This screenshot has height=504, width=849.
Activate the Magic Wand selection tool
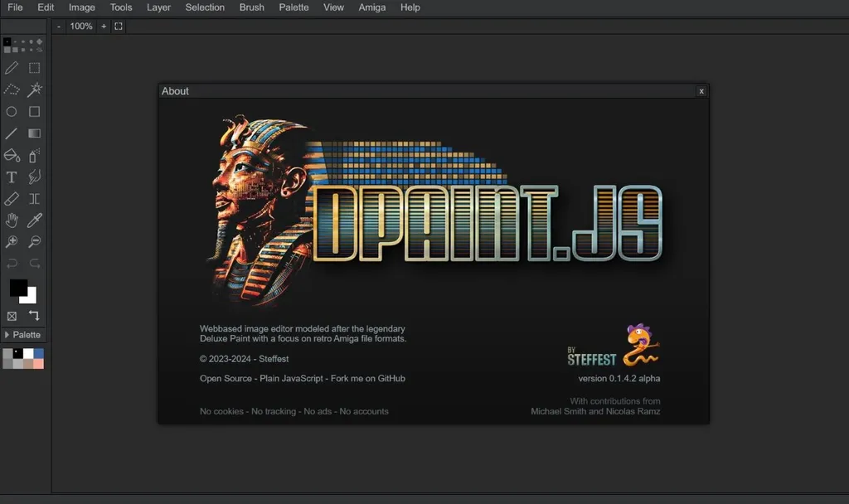pyautogui.click(x=34, y=90)
